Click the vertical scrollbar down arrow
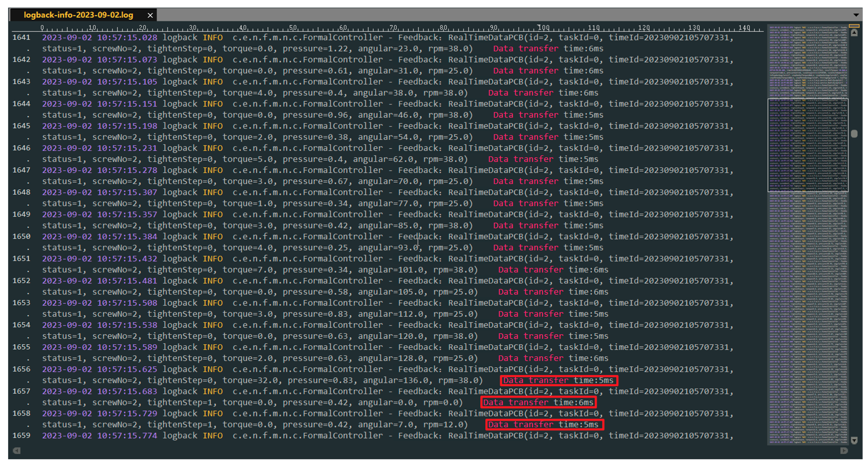The width and height of the screenshot is (868, 466). [x=854, y=440]
